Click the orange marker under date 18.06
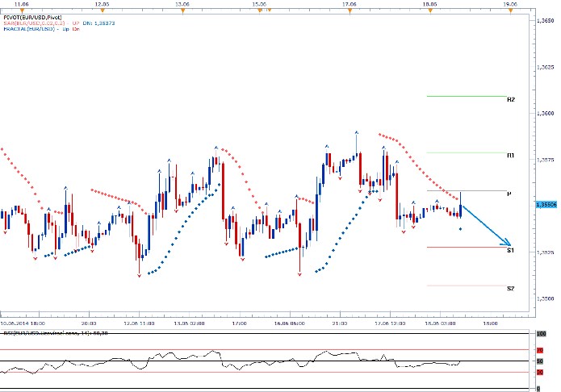Screen dimensions: 561x392 coord(430,10)
